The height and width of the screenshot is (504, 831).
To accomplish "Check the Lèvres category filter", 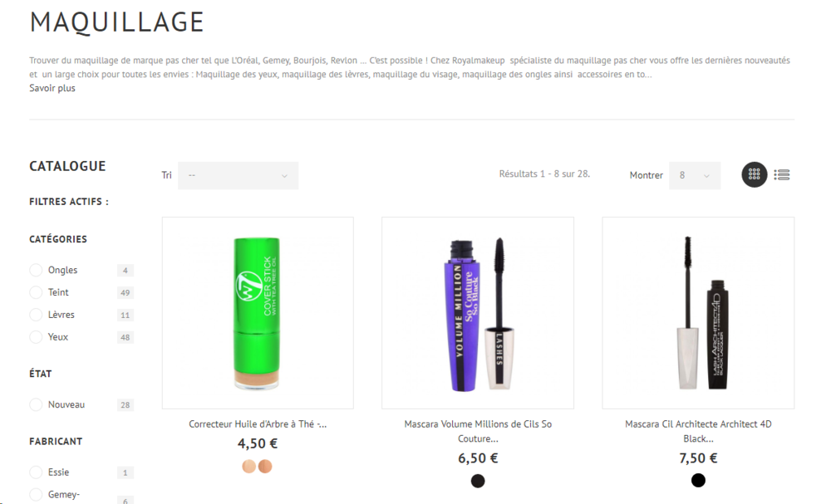I will coord(36,315).
